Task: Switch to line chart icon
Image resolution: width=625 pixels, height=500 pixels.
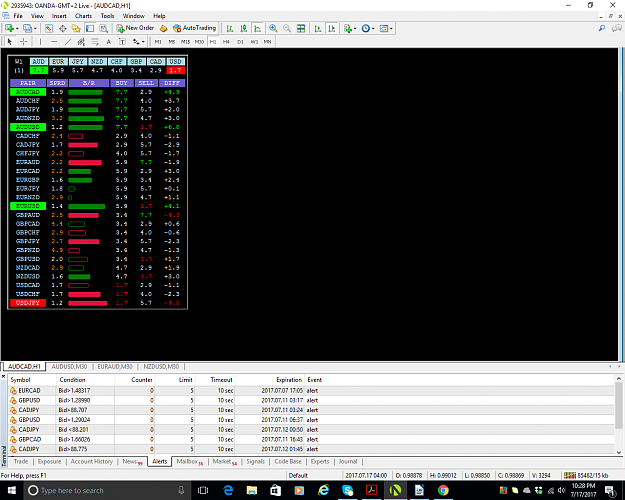Action: [x=257, y=28]
